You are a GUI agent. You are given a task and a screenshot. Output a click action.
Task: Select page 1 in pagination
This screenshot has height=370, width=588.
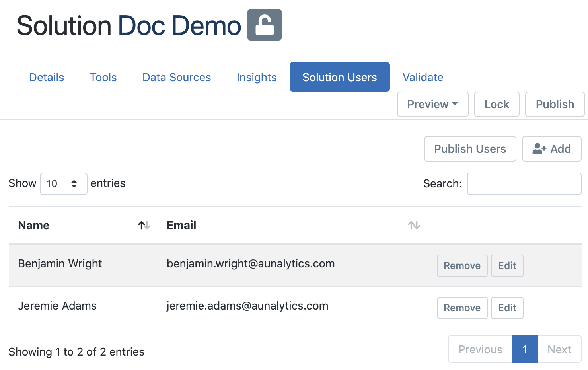(525, 349)
